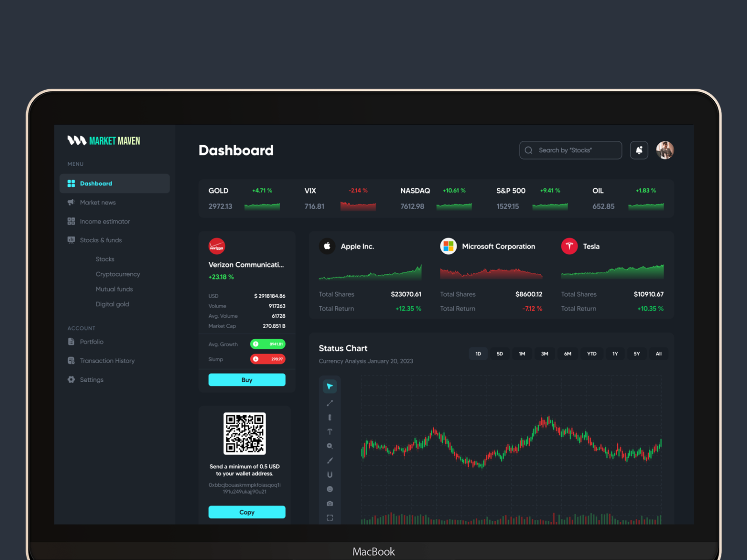The width and height of the screenshot is (747, 560).
Task: Click the search by Stocks field
Action: pos(570,150)
